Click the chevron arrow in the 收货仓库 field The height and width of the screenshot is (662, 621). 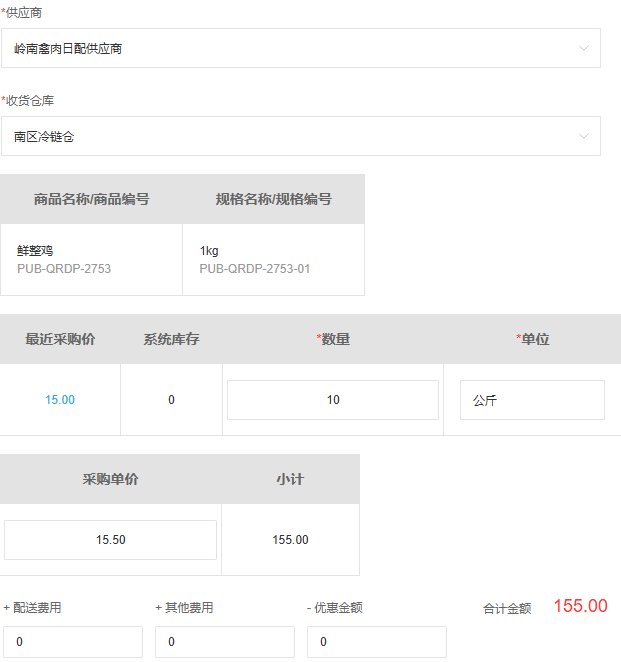pyautogui.click(x=583, y=136)
